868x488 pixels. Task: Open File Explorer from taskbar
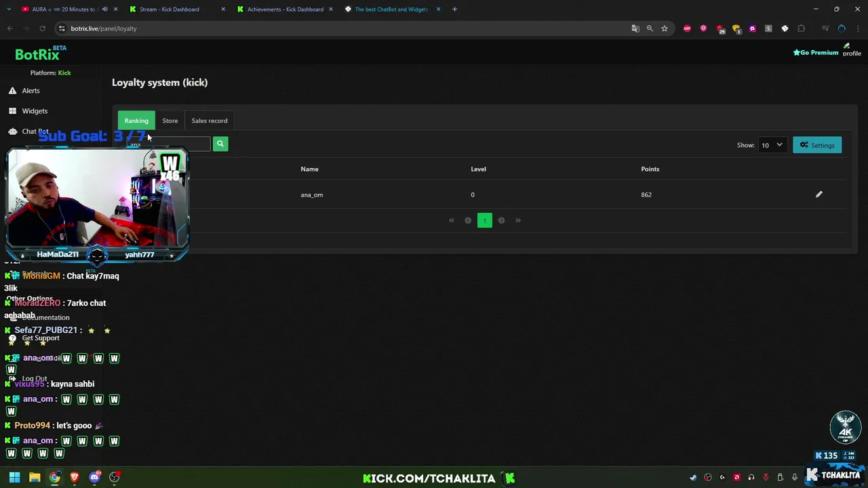point(35,477)
